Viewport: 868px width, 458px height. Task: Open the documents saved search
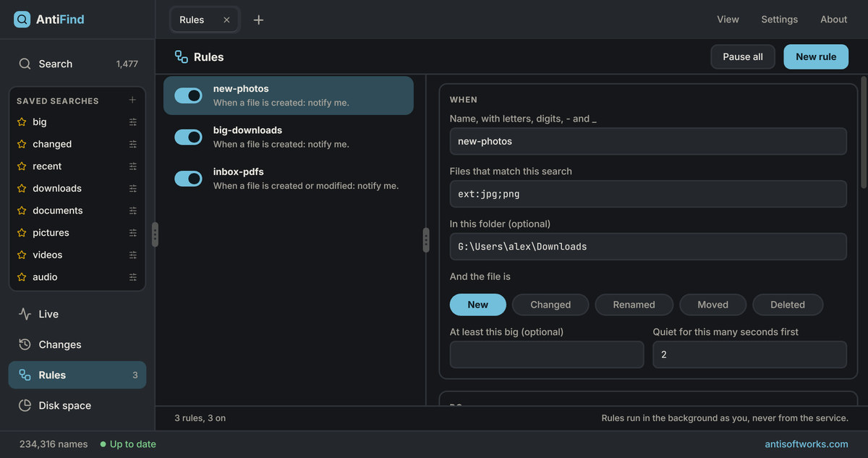tap(58, 211)
